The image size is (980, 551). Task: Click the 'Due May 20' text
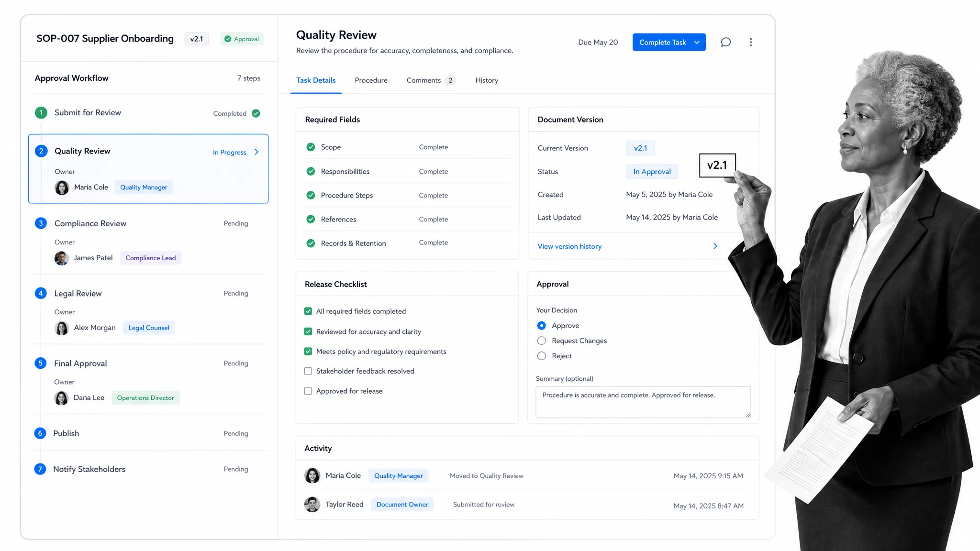coord(598,42)
